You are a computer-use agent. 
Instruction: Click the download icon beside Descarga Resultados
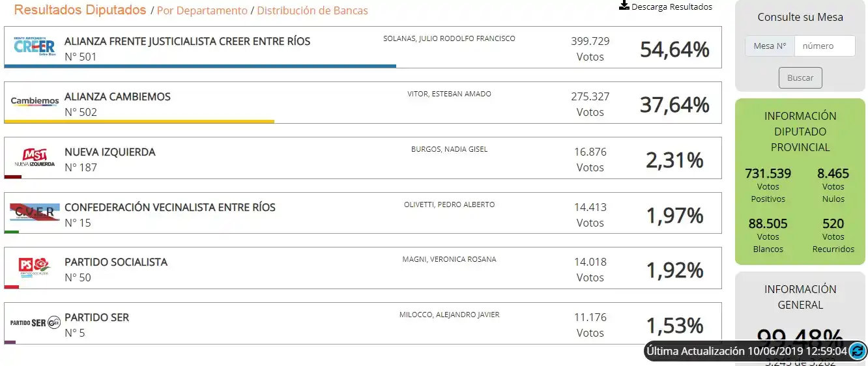pyautogui.click(x=624, y=6)
